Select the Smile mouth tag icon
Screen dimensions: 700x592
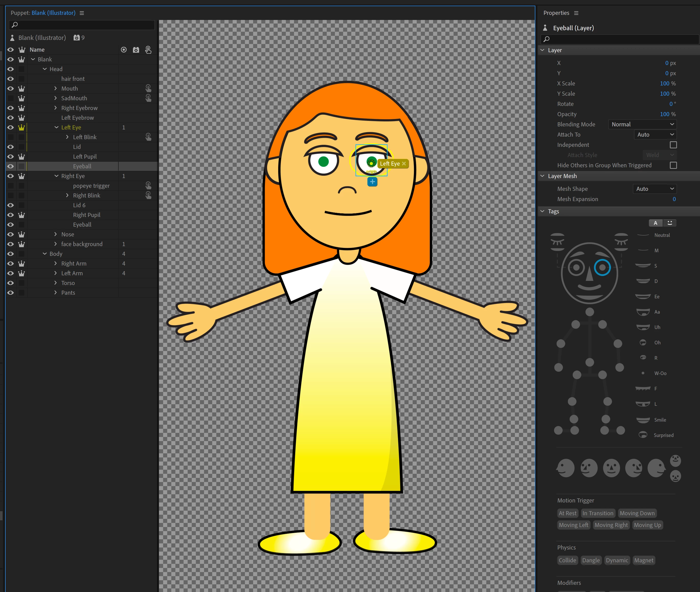tap(643, 420)
